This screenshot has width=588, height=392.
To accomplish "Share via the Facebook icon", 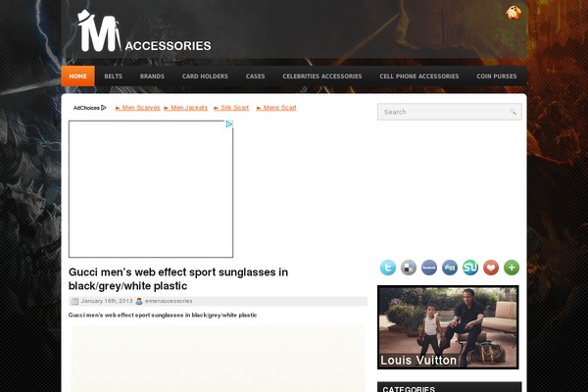I will click(x=429, y=268).
